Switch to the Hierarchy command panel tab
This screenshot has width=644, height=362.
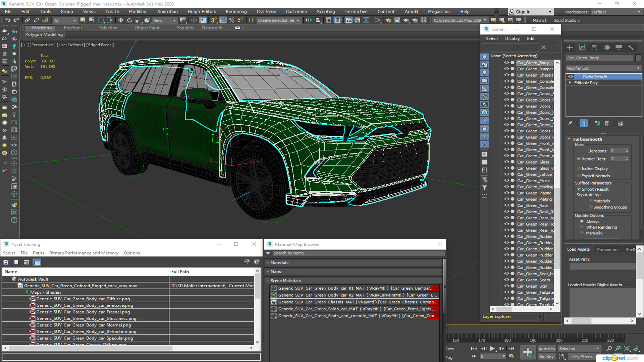tap(594, 48)
